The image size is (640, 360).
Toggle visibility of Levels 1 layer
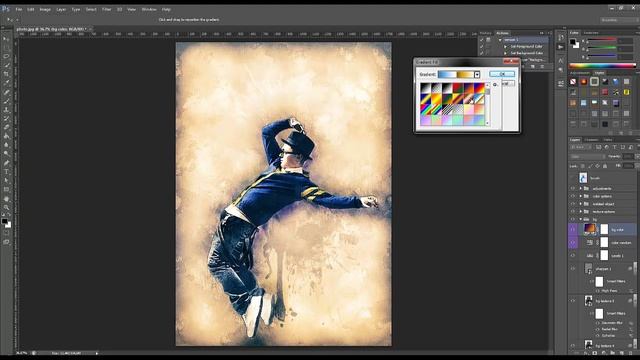coord(572,256)
